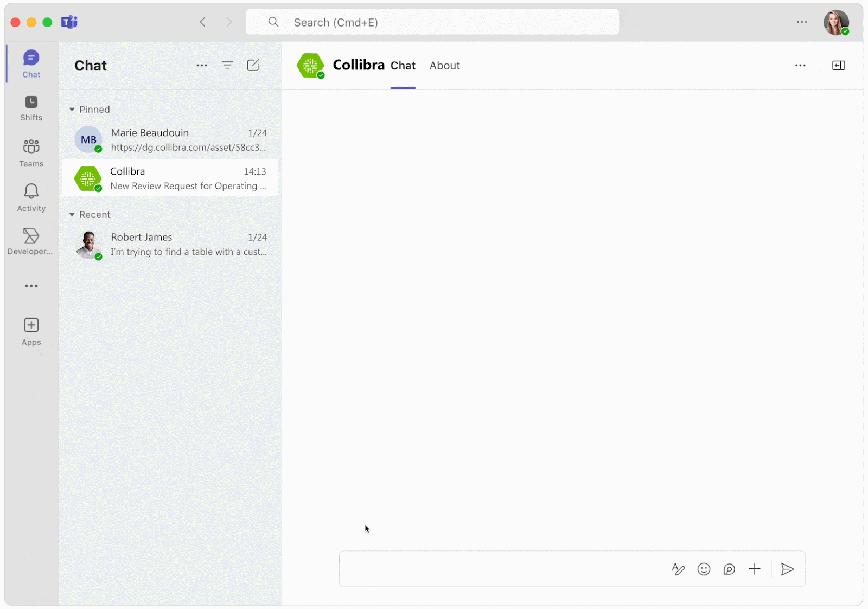
Task: Open the Collibra conversation options menu
Action: click(x=800, y=65)
